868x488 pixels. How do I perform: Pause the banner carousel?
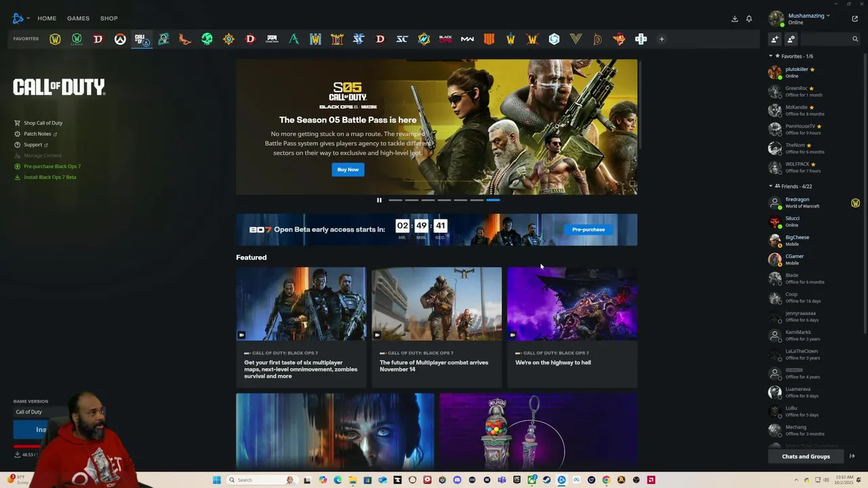379,200
